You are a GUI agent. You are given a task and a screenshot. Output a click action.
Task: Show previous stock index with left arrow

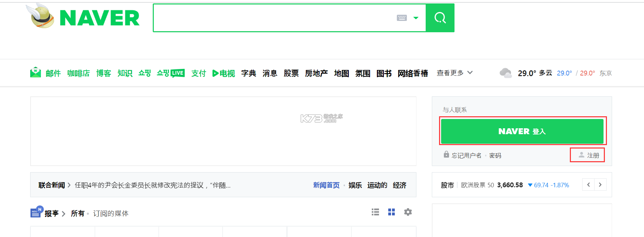tap(588, 185)
